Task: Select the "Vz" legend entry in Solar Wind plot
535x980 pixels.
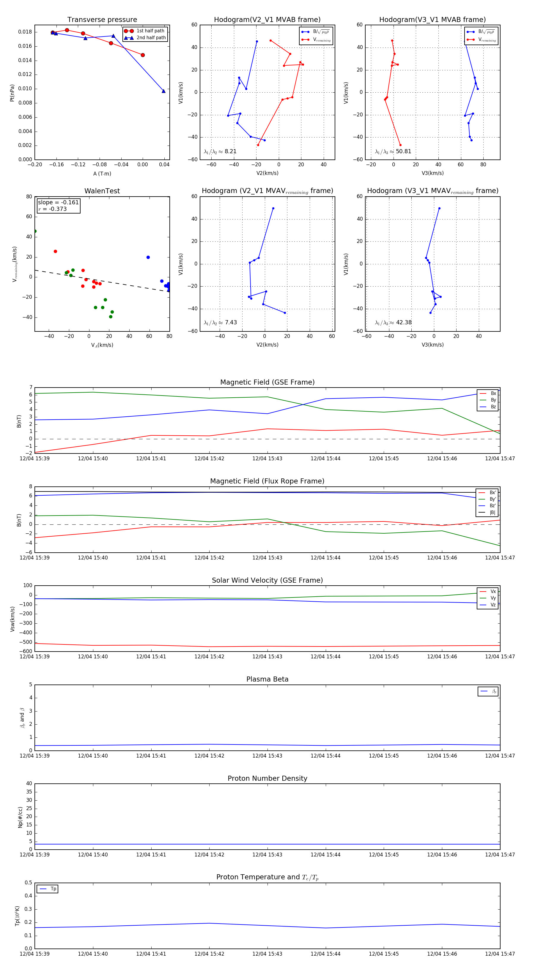Action: click(x=488, y=605)
